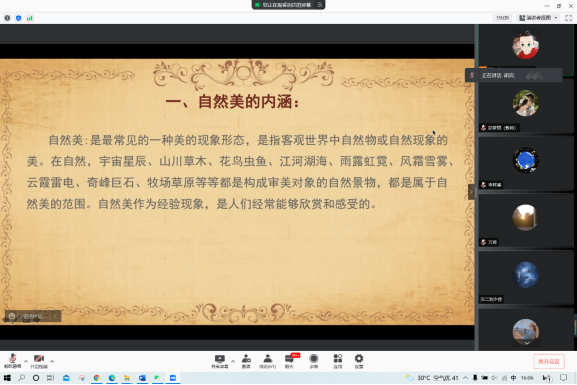This screenshot has height=385, width=577.
Task: Collapse the participant panel side arrow
Action: [471, 192]
